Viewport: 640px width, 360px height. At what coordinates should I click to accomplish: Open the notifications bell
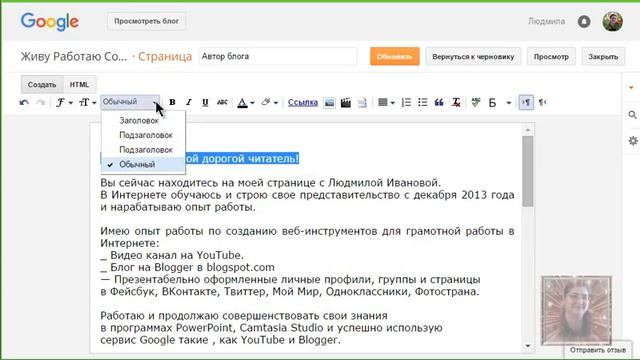coord(584,21)
